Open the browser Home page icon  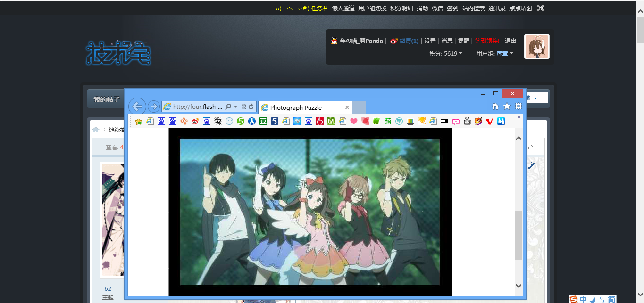point(495,106)
